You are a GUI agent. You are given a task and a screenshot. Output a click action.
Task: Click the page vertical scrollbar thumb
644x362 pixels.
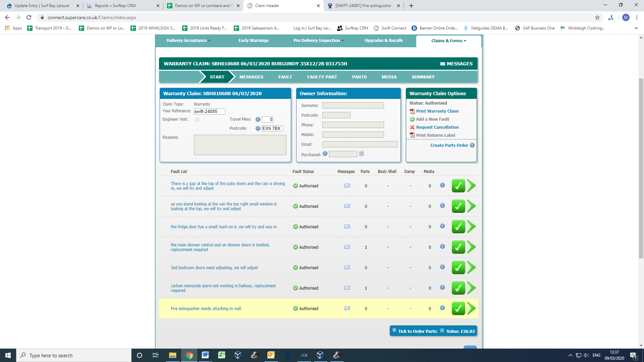pos(641,168)
